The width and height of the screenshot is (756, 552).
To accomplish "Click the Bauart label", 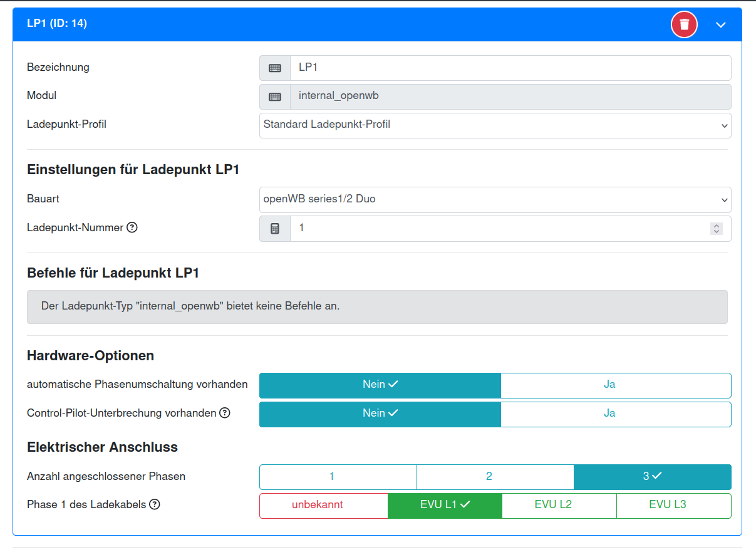I will click(43, 199).
